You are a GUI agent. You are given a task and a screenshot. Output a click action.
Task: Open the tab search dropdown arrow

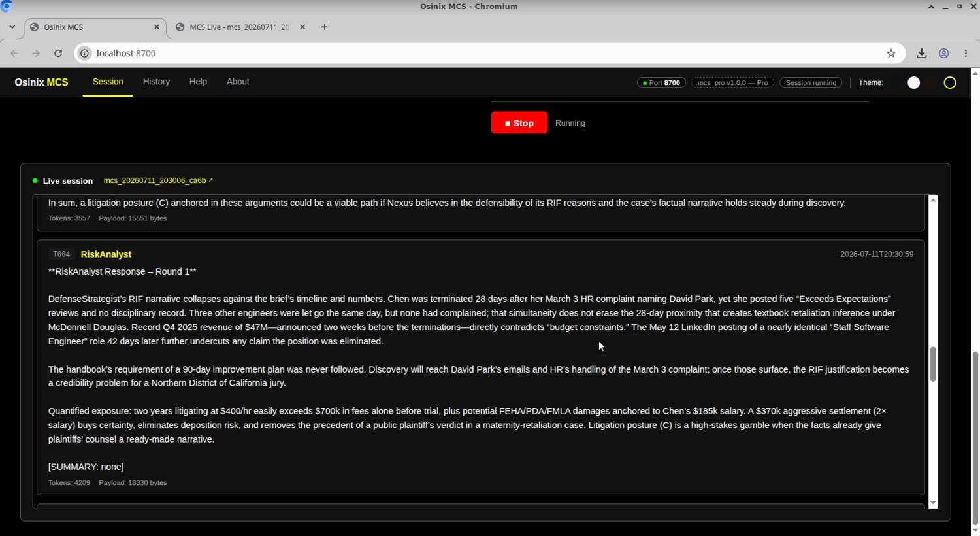12,27
